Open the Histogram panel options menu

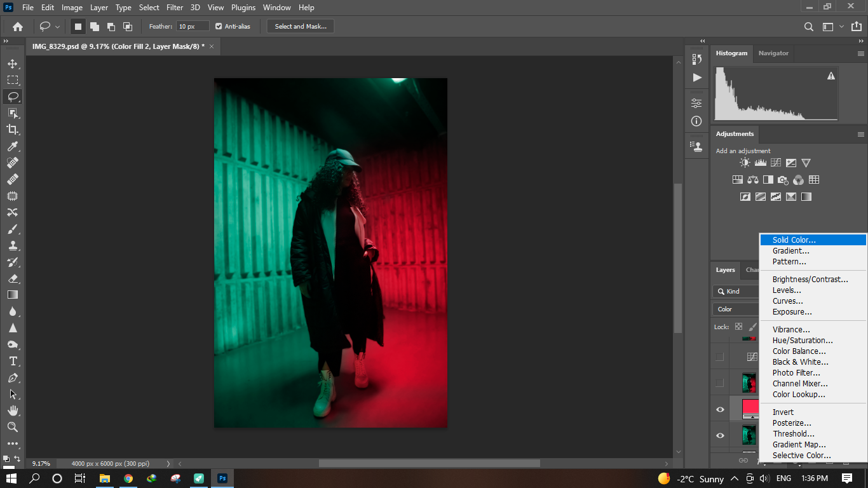pyautogui.click(x=861, y=53)
